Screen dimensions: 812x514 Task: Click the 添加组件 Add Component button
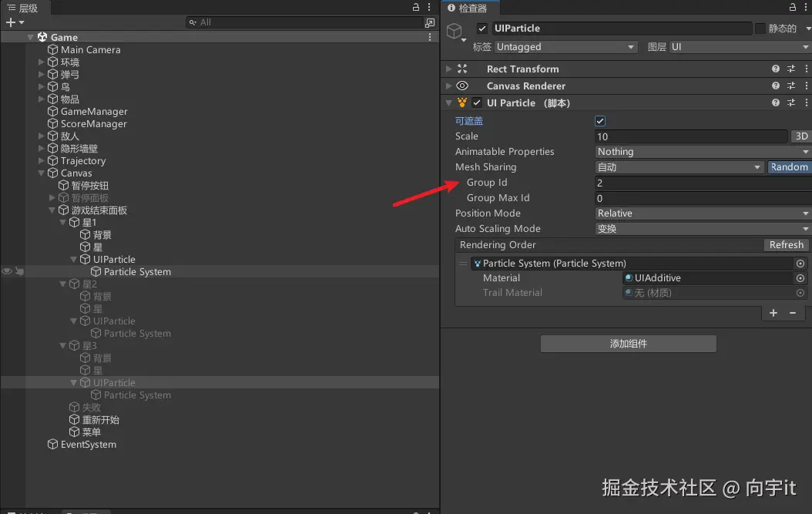click(x=628, y=344)
